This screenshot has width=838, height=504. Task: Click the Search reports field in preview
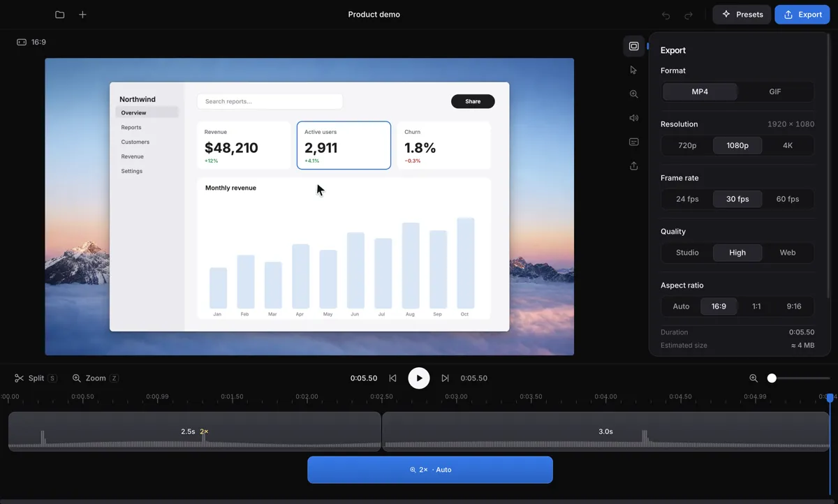click(x=270, y=101)
